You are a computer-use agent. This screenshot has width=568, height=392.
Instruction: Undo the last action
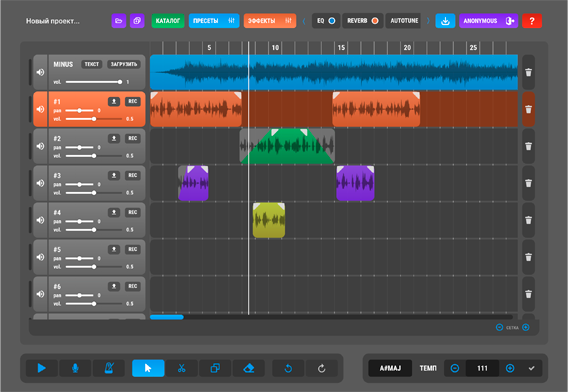click(x=288, y=368)
